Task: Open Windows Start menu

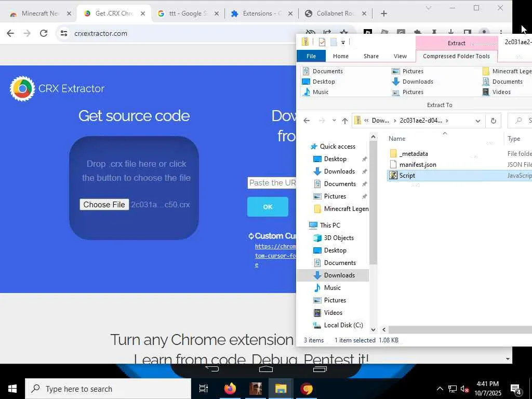Action: click(x=12, y=389)
